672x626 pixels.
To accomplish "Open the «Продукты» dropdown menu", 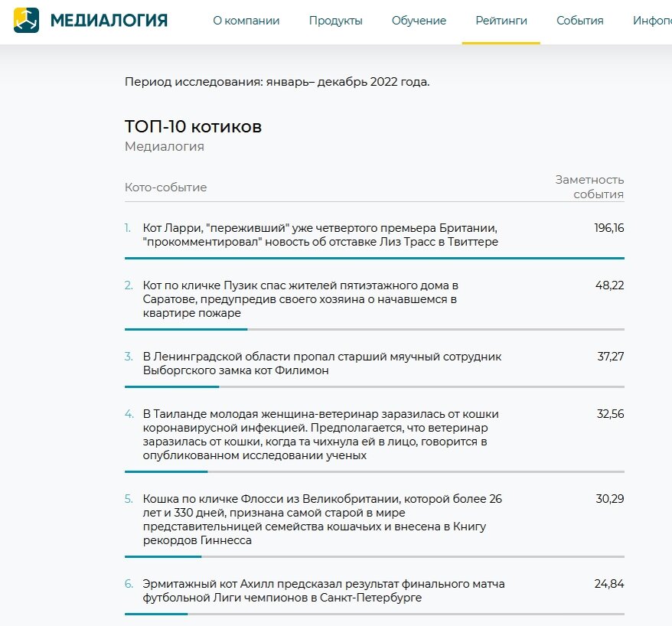I will pyautogui.click(x=335, y=21).
